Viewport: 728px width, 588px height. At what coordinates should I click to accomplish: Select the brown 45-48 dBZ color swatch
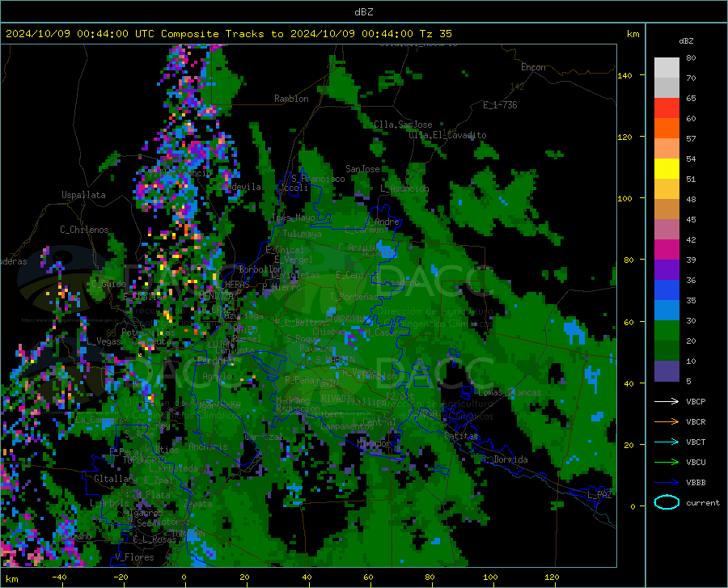[667, 209]
